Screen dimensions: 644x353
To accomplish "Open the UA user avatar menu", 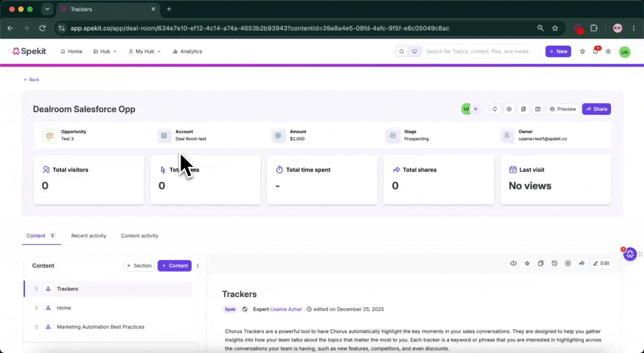I will (x=624, y=52).
